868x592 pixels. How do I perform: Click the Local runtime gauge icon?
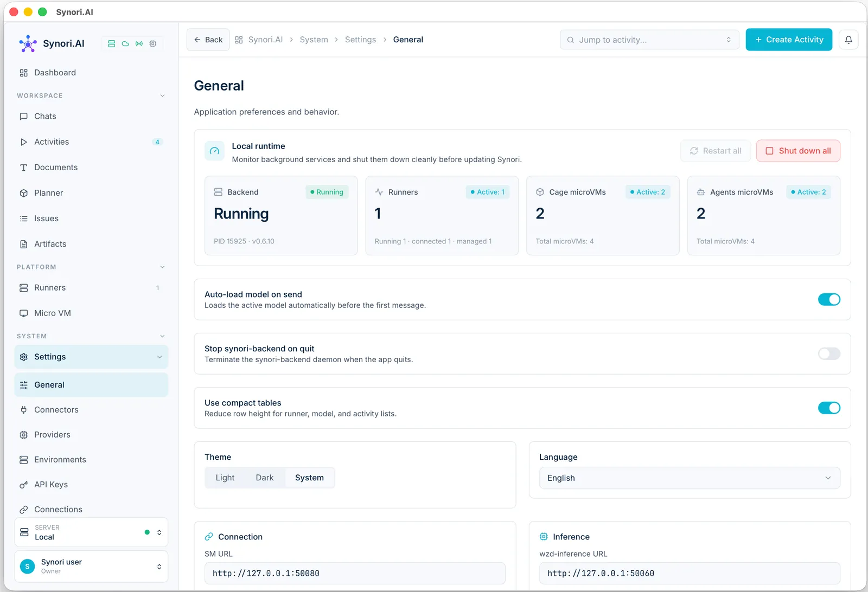click(214, 151)
